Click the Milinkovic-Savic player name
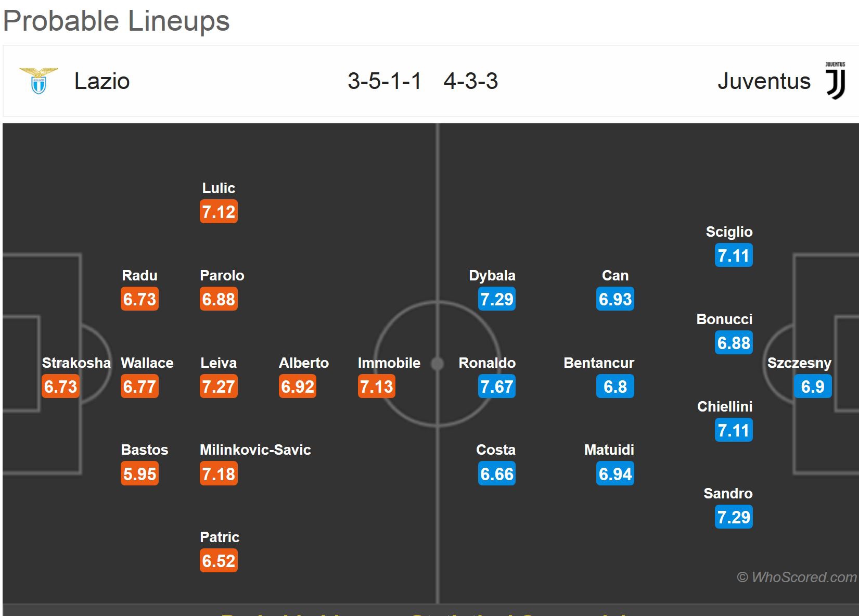The height and width of the screenshot is (616, 859). 255,450
